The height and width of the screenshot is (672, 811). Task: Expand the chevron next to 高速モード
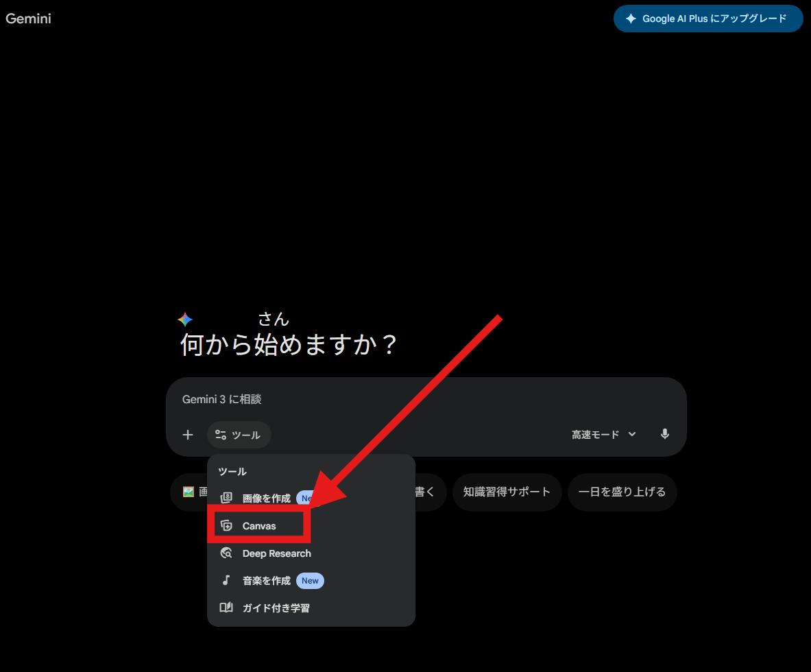tap(632, 434)
